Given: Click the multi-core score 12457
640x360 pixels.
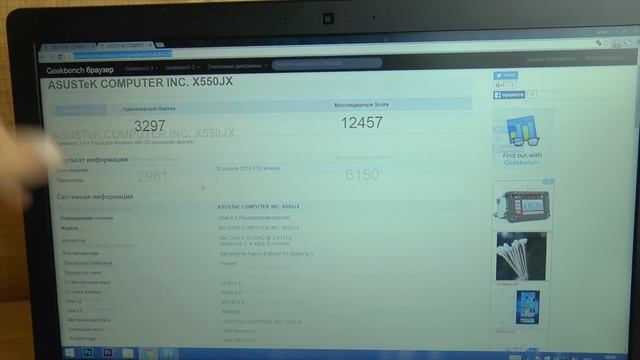Looking at the screenshot, I should point(362,122).
